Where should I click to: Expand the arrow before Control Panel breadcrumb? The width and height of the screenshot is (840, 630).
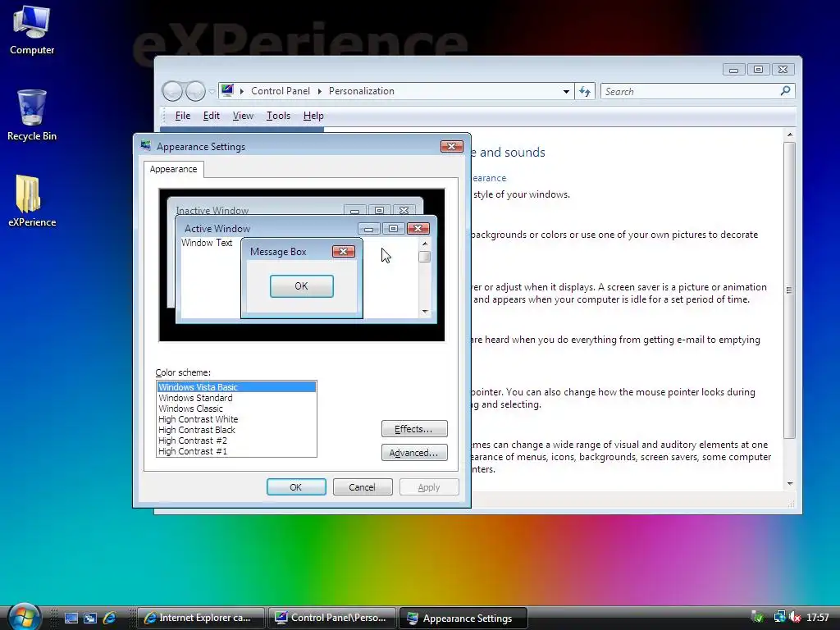[x=242, y=91]
